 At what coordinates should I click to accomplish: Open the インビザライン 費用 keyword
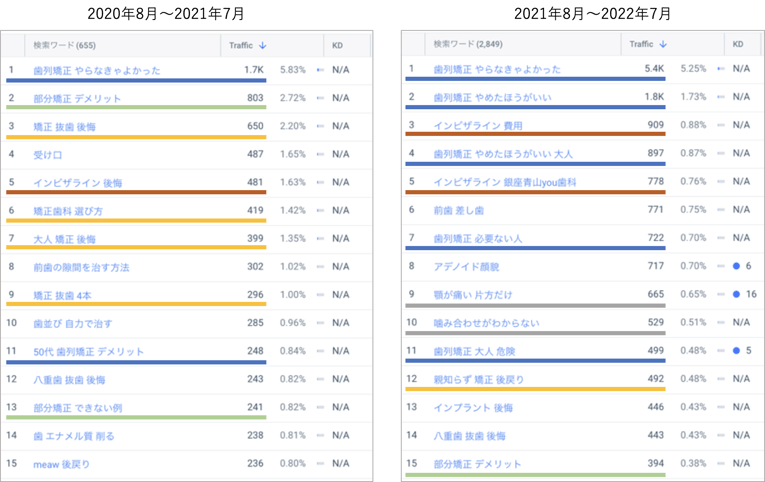478,126
